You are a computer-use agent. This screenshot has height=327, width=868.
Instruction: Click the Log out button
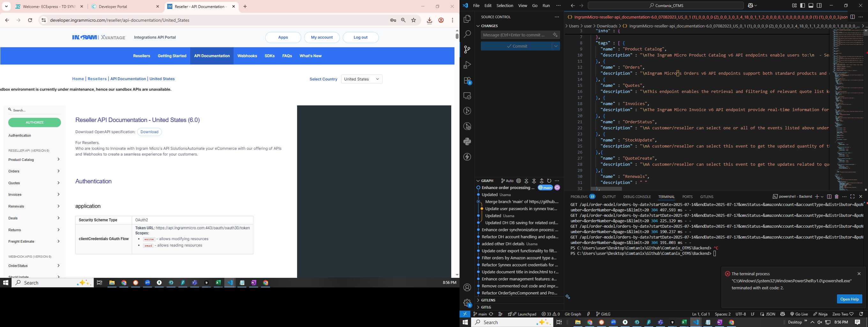point(361,37)
